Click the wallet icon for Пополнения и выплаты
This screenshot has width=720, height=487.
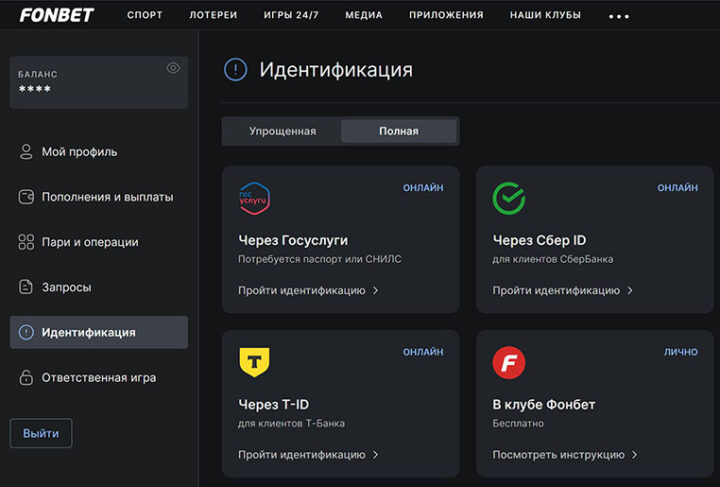[x=26, y=197]
